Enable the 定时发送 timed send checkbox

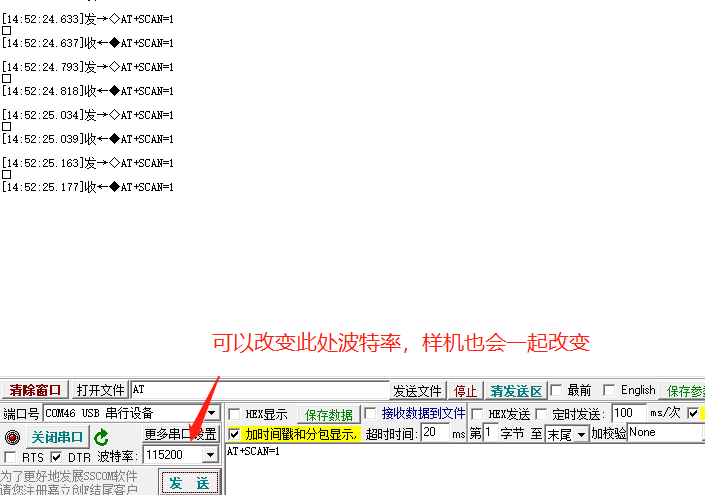541,414
